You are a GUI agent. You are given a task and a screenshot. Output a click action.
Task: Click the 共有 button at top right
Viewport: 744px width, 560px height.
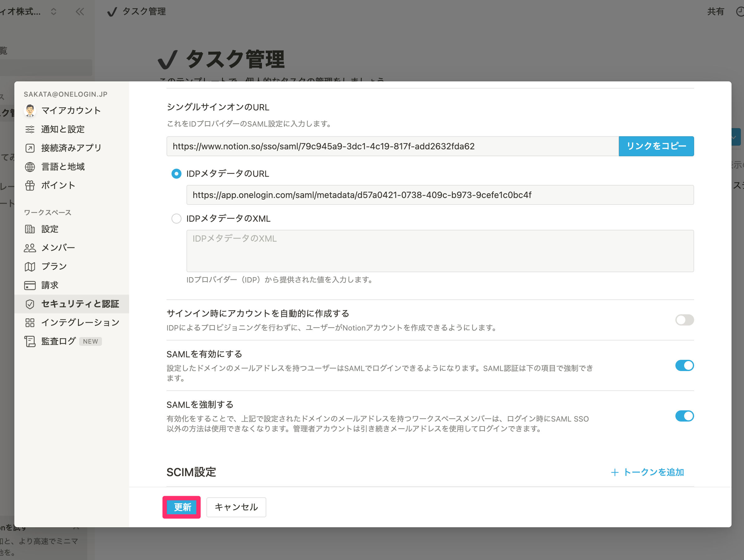point(715,12)
